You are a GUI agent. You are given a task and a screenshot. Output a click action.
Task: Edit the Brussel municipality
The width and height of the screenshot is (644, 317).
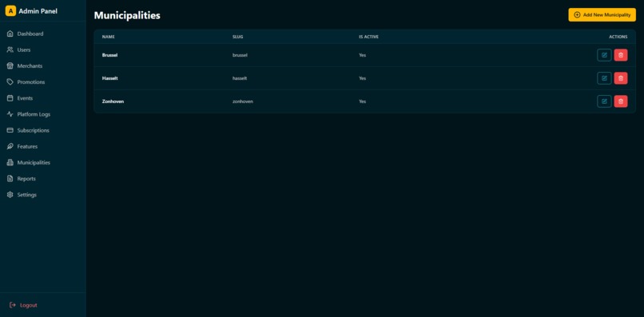[x=604, y=55]
